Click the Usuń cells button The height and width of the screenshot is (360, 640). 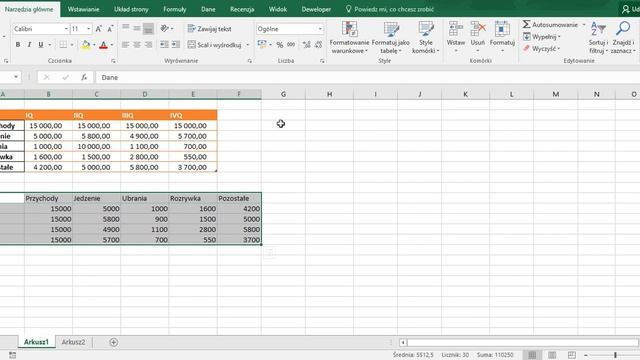pyautogui.click(x=478, y=38)
